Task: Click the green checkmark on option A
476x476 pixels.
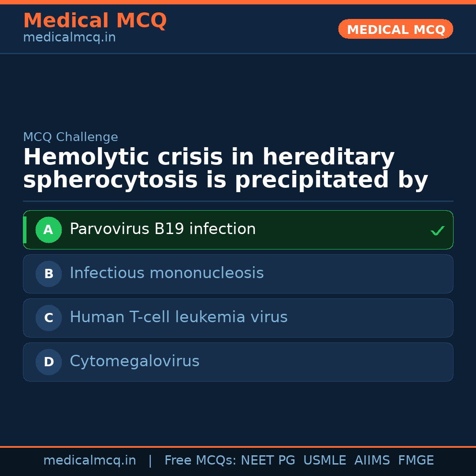Action: click(x=437, y=231)
